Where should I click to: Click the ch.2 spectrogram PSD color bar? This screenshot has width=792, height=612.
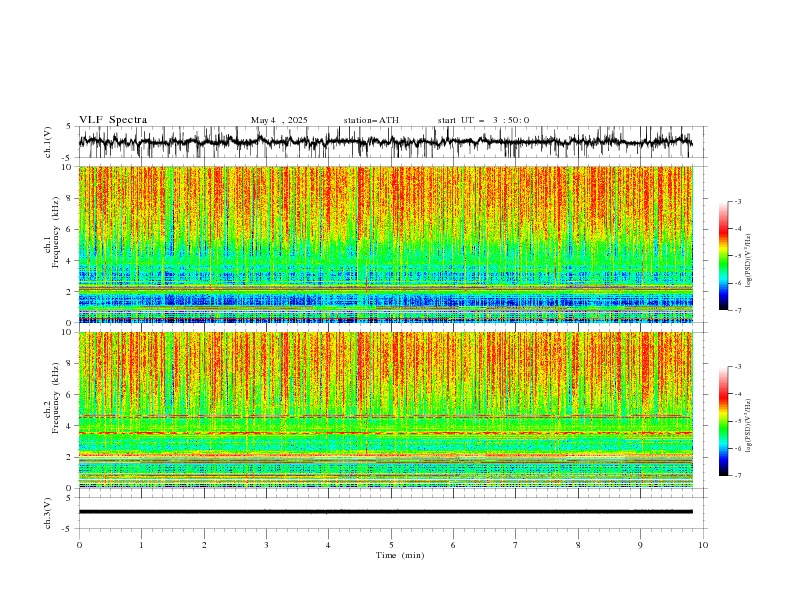(723, 421)
